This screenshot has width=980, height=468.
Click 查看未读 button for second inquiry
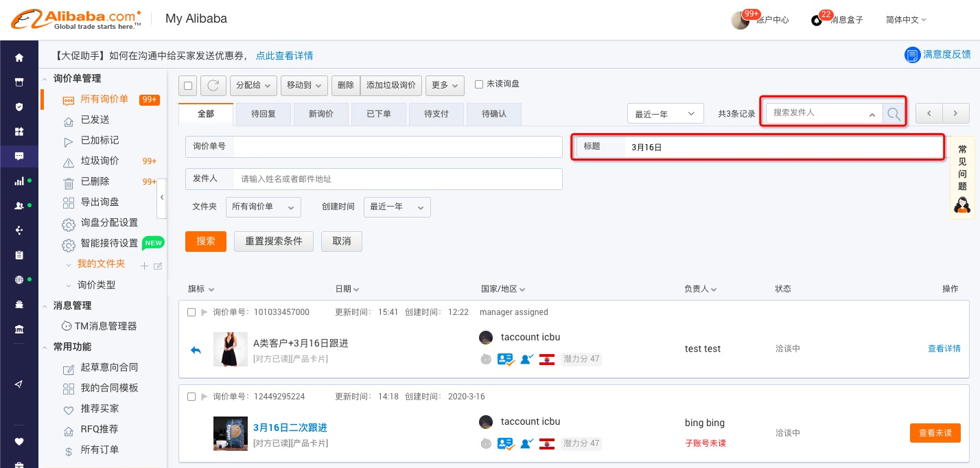[x=935, y=433]
